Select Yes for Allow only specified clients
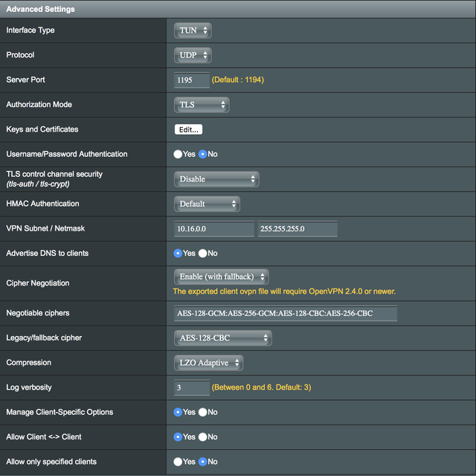 pyautogui.click(x=178, y=462)
